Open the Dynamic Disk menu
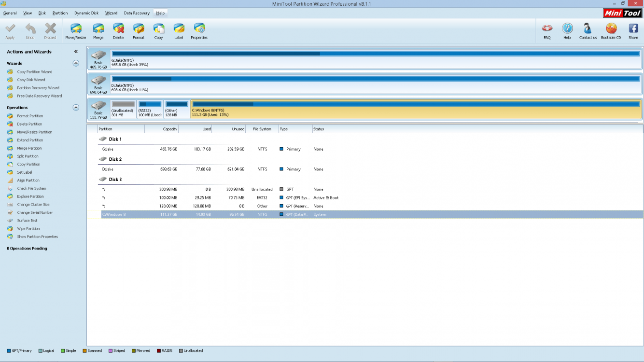644x362 pixels. pyautogui.click(x=86, y=13)
